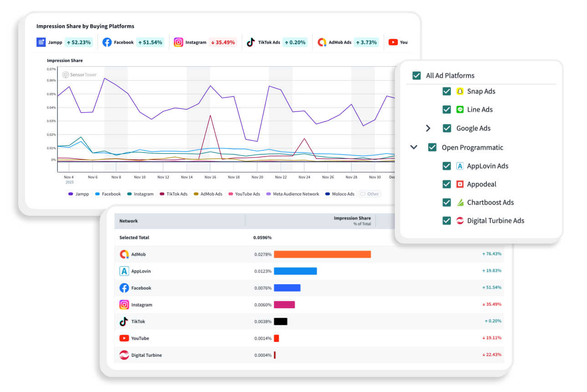Click the Facebook icon in the network table
Image resolution: width=587 pixels, height=392 pixels.
tap(124, 288)
